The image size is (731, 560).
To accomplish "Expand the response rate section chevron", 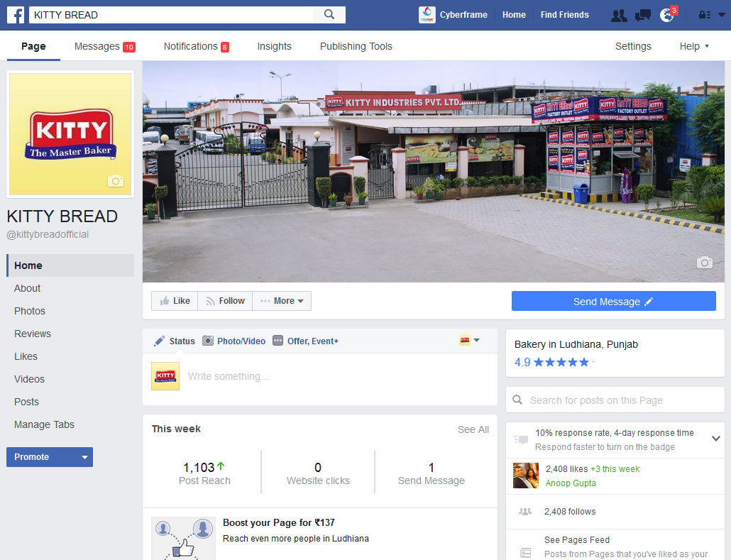I will (716, 439).
